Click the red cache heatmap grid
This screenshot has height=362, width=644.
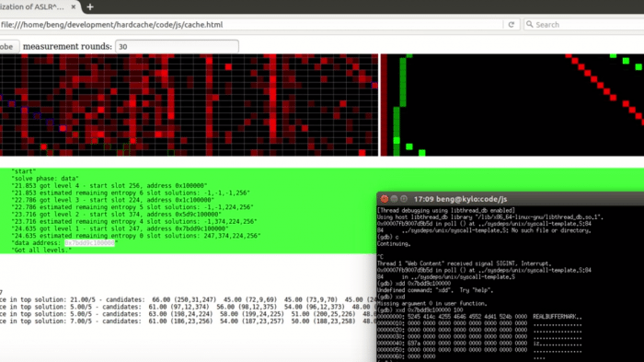tap(189, 105)
